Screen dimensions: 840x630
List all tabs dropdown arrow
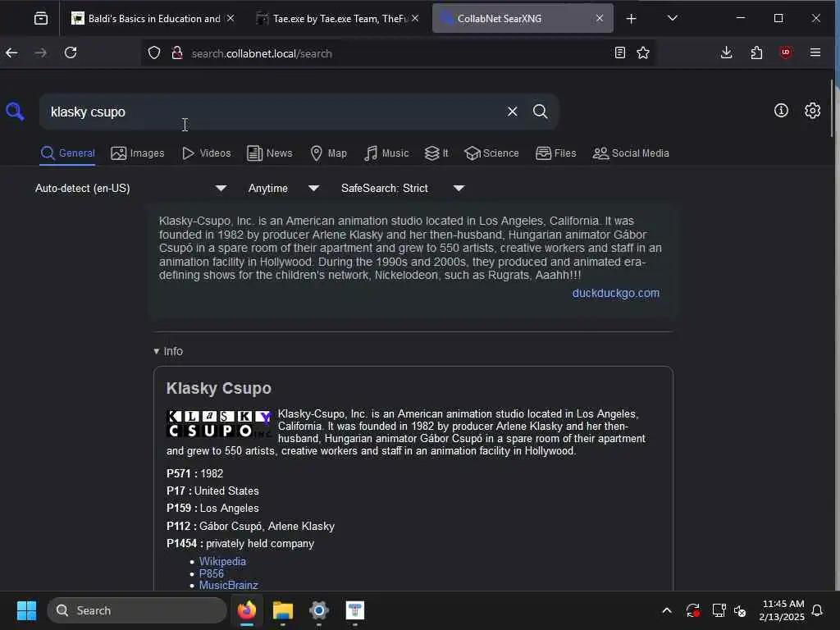(673, 18)
